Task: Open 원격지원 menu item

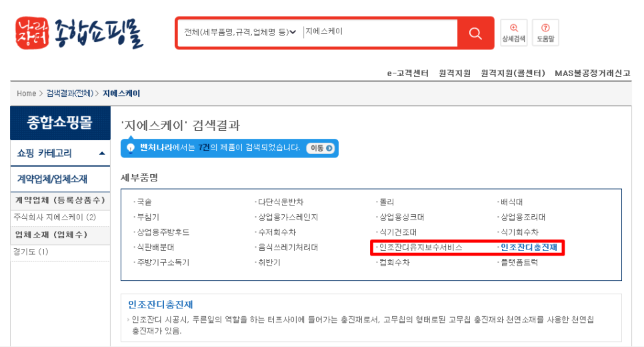Action: [x=454, y=73]
